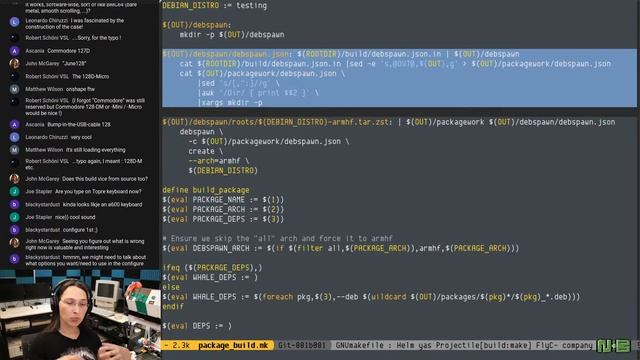Click Ascania avatar beside 'Bump-in-the-USB-cable 128'
The width and height of the screenshot is (640, 360).
(x=14, y=124)
